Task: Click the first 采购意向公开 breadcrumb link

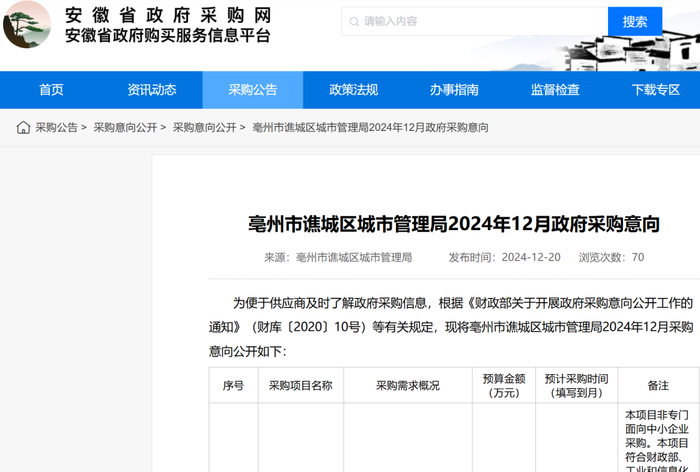Action: [125, 128]
